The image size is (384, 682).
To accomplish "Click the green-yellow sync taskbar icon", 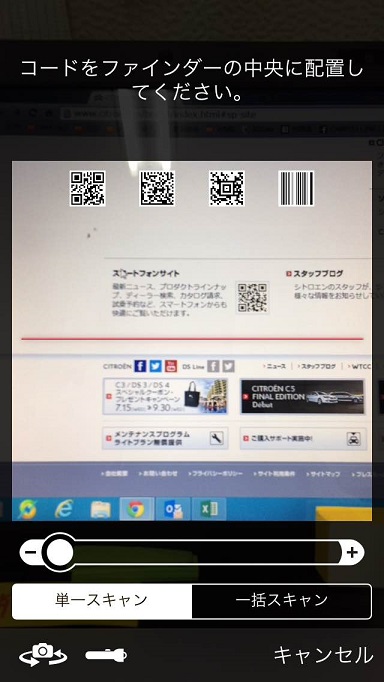I will point(27,509).
